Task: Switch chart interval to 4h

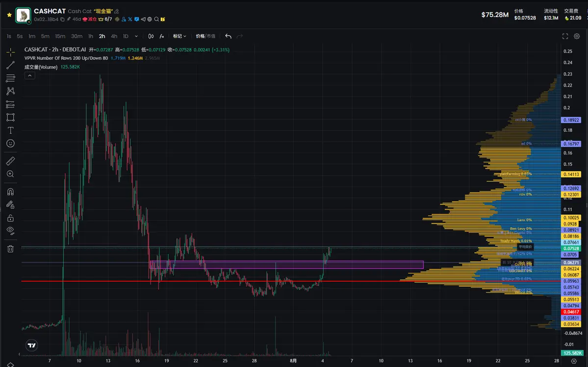Action: pos(114,36)
